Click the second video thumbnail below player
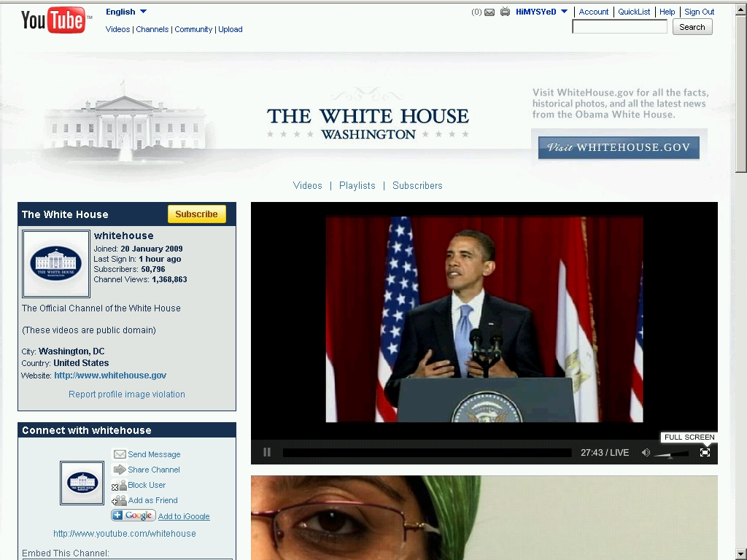The height and width of the screenshot is (560, 747). click(484, 518)
